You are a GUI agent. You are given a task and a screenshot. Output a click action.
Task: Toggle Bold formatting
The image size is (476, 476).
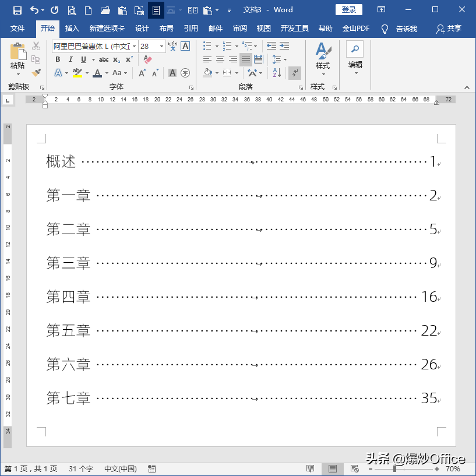pos(58,59)
